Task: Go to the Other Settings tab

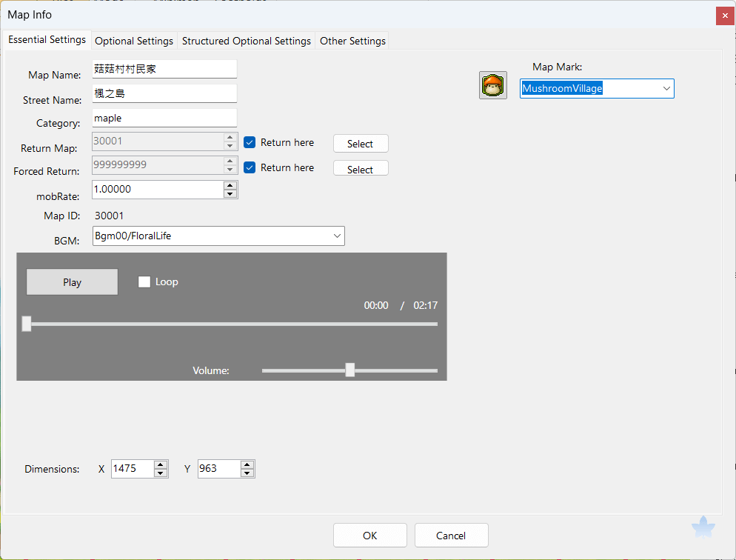Action: [x=352, y=41]
